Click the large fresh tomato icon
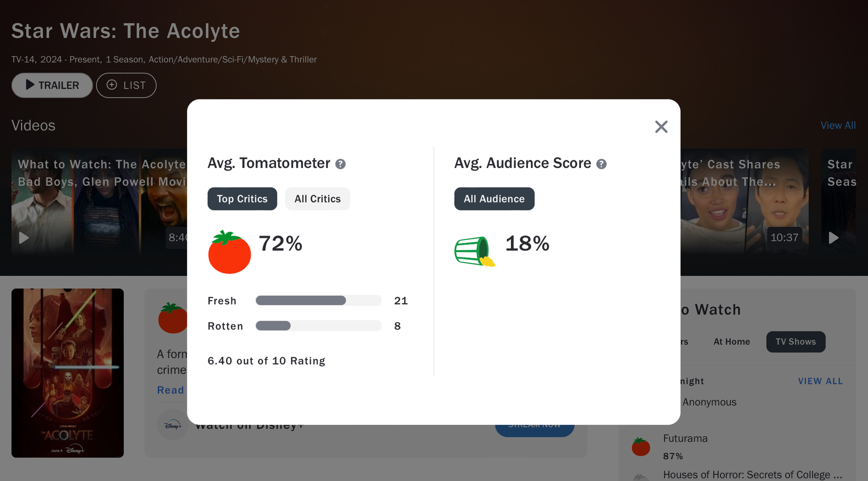This screenshot has height=481, width=868. [229, 252]
